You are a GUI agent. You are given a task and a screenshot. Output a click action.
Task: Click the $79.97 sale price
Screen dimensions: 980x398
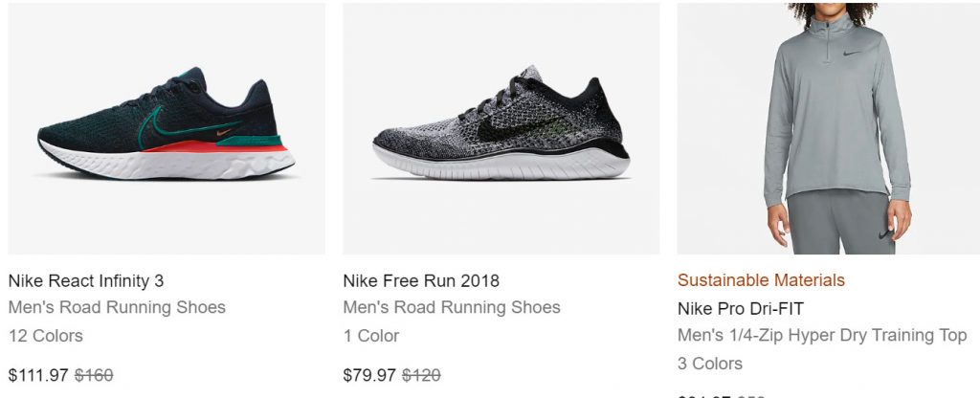tap(370, 375)
